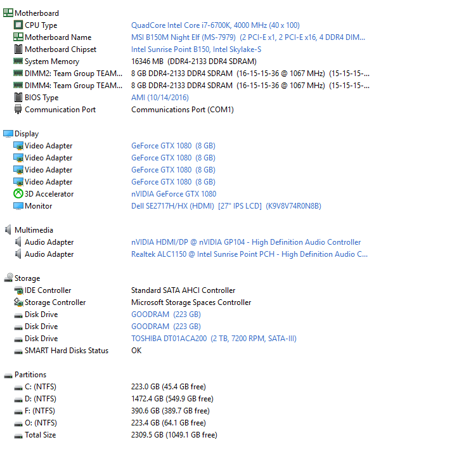Click the Microsoft Storage Spaces Controller value
The image size is (476, 454).
pos(191,302)
